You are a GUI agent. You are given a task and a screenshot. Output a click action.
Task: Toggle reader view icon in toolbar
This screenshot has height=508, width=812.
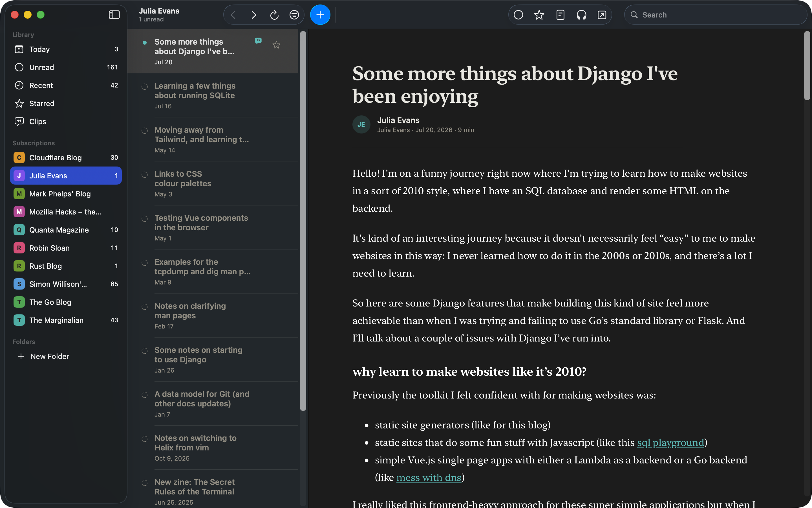click(x=560, y=15)
